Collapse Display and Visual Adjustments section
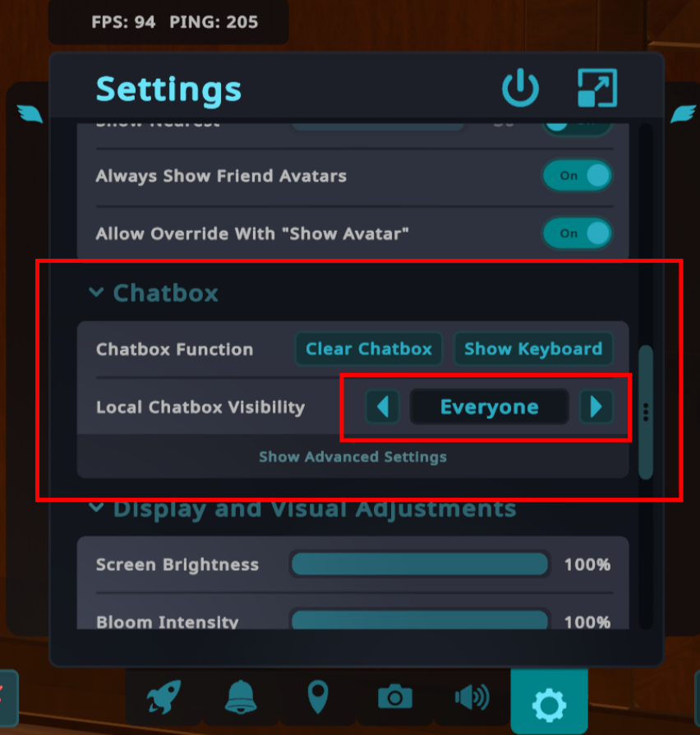700x735 pixels. point(96,508)
